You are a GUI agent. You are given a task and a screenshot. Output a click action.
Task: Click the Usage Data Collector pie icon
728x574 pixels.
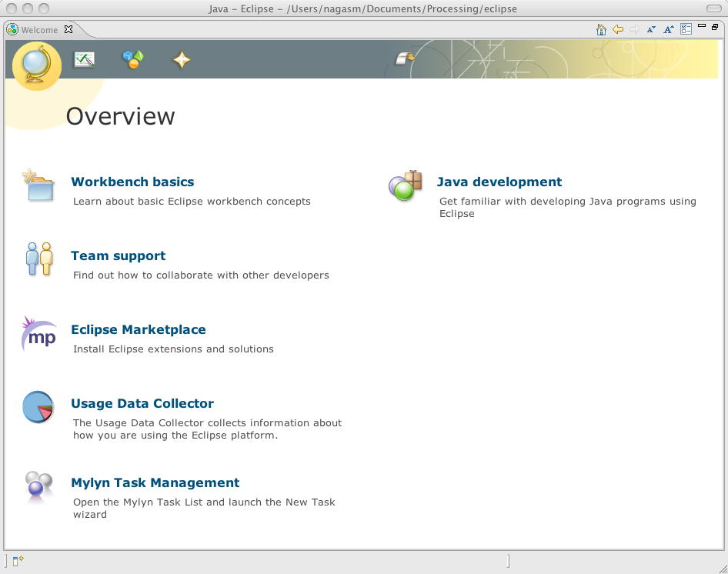pos(38,407)
